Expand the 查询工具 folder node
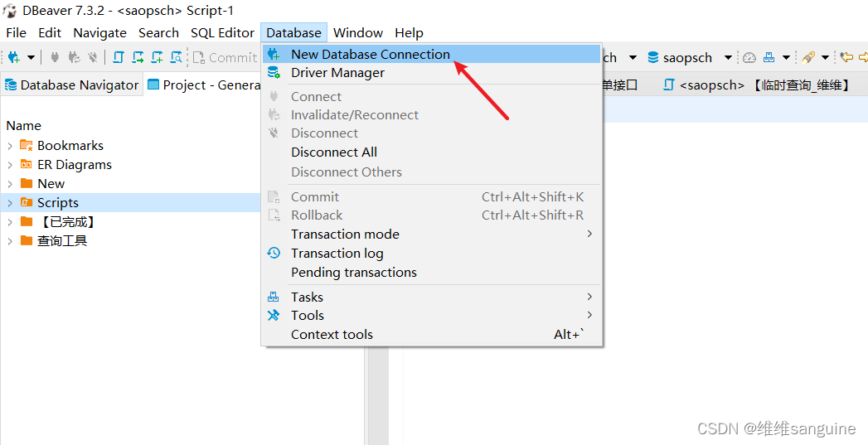The height and width of the screenshot is (445, 868). [x=10, y=241]
